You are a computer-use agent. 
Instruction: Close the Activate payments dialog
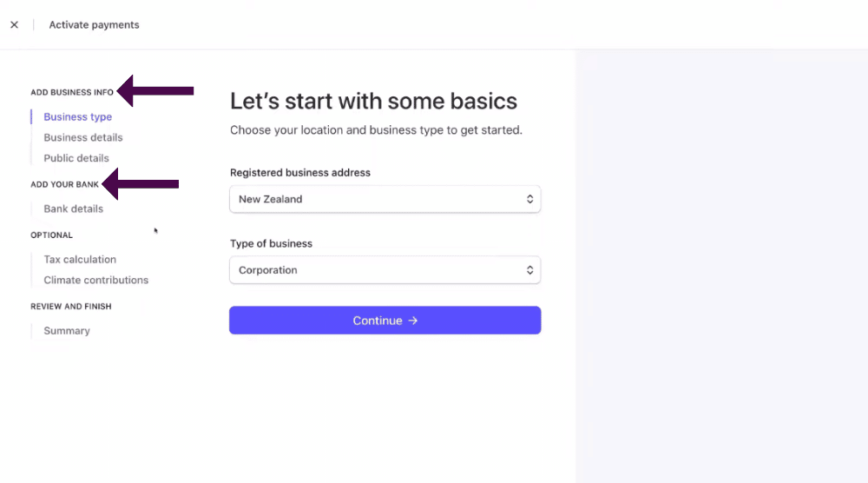pos(15,24)
